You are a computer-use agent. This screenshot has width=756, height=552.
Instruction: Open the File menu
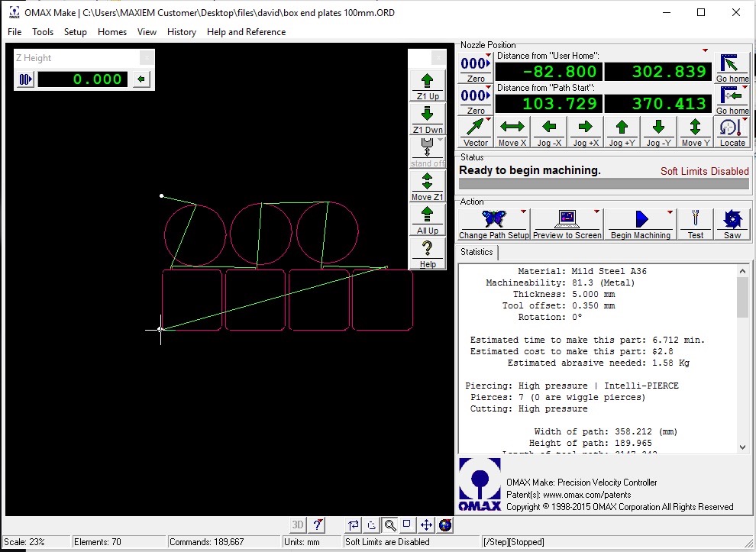pyautogui.click(x=15, y=32)
